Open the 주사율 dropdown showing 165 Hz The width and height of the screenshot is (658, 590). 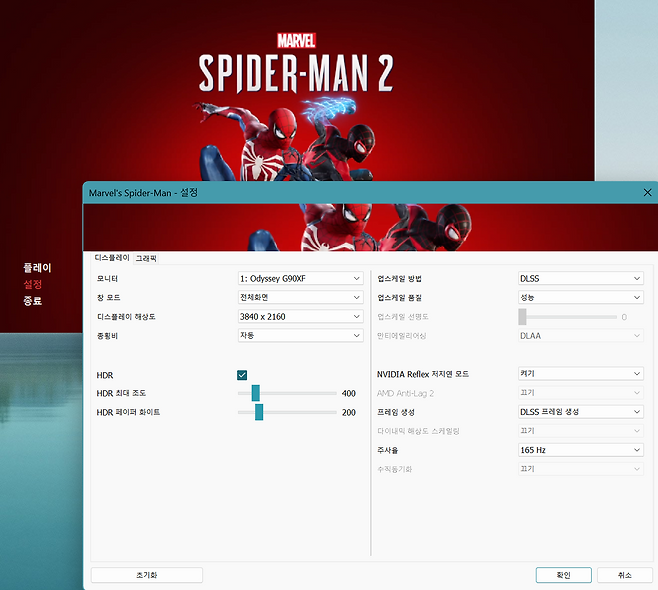(x=579, y=450)
